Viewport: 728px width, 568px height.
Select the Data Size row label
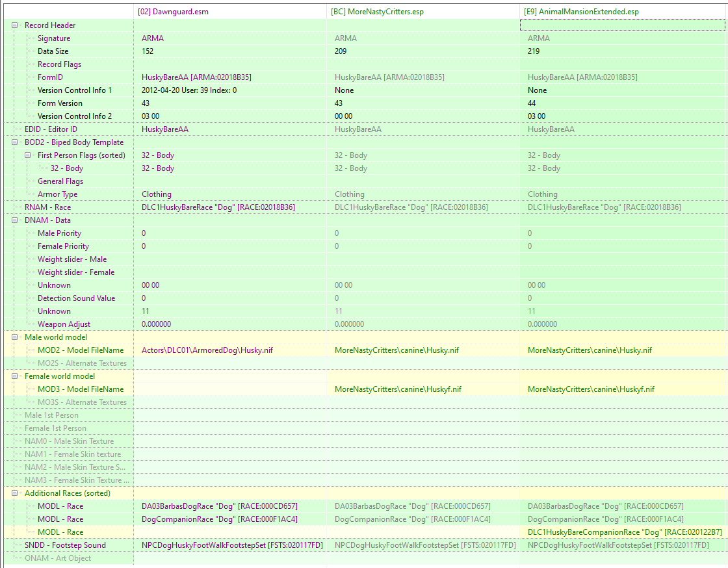pyautogui.click(x=53, y=51)
